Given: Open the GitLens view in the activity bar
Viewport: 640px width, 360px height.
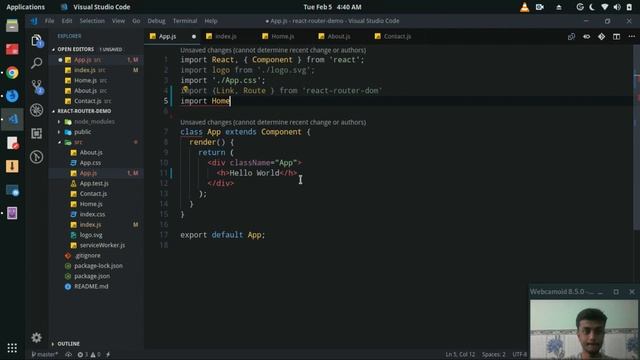Looking at the screenshot, I should 37,157.
